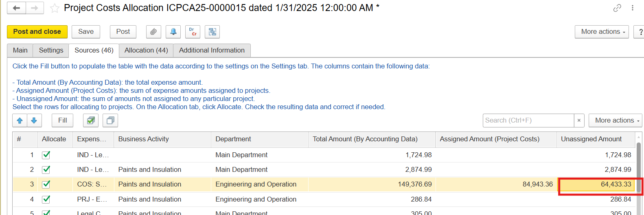The height and width of the screenshot is (215, 644).
Task: Expand the top More actions dropdown
Action: pos(602,32)
